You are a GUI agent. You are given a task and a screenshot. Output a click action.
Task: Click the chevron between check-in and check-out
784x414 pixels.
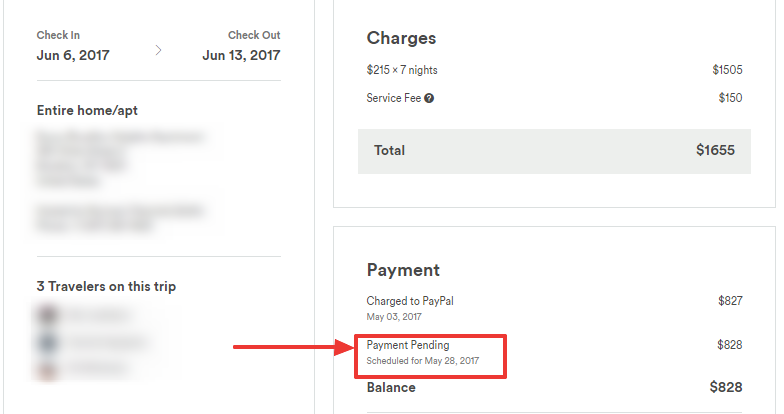coord(158,48)
